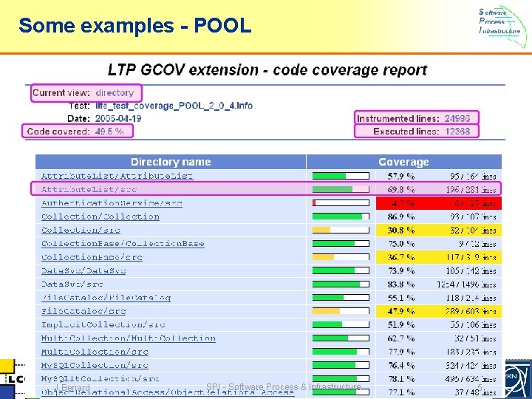
Task: Click the Code covered 49.5 % value
Action: [x=109, y=132]
